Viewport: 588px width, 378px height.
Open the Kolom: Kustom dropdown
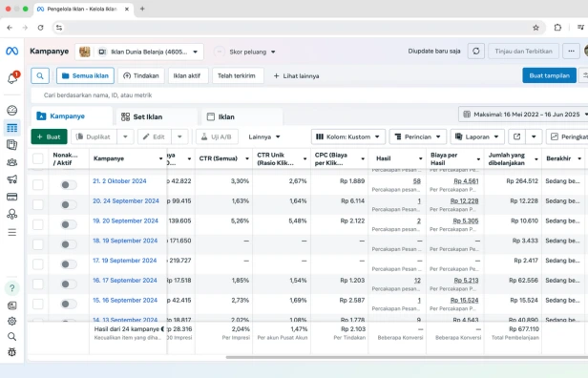[x=348, y=136]
